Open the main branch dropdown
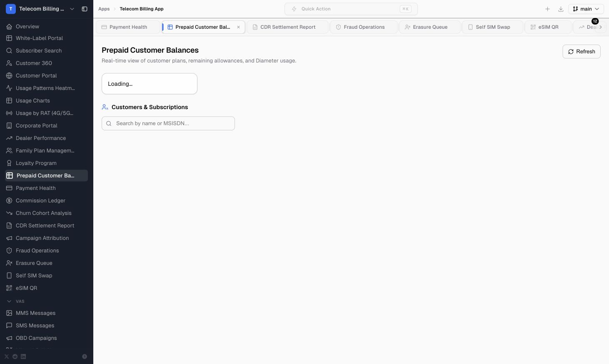This screenshot has width=609, height=364. coord(586,9)
